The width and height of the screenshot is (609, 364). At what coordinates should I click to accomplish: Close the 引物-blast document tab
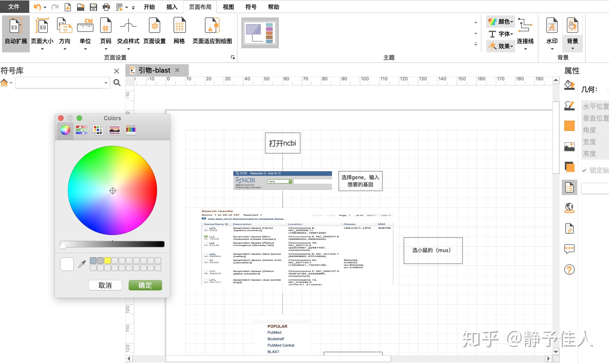[x=177, y=70]
